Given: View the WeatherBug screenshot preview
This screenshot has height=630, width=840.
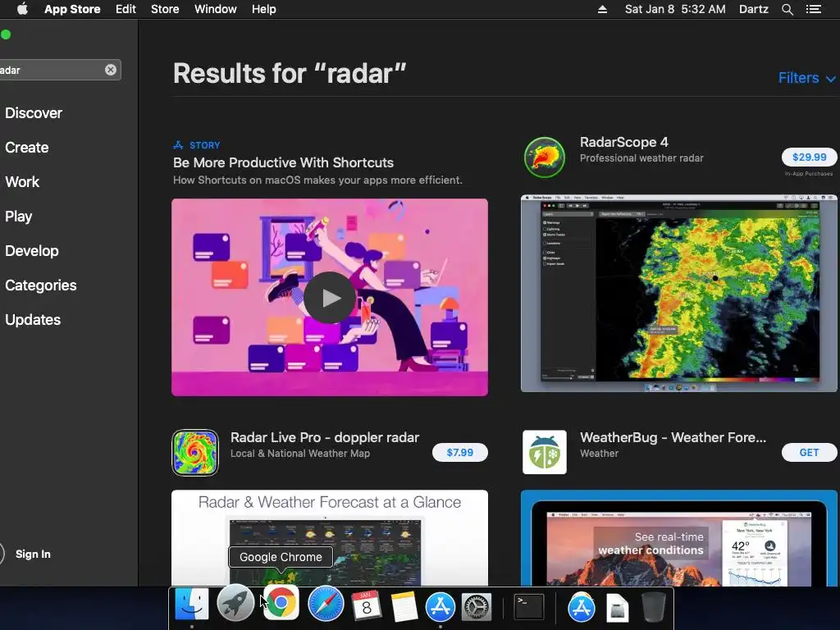Looking at the screenshot, I should tap(678, 538).
